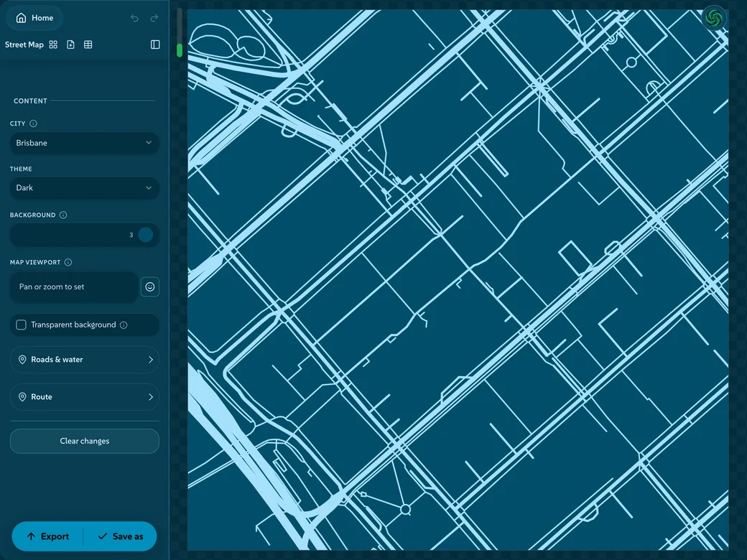Open the table view icon
The height and width of the screenshot is (560, 747).
tap(88, 45)
